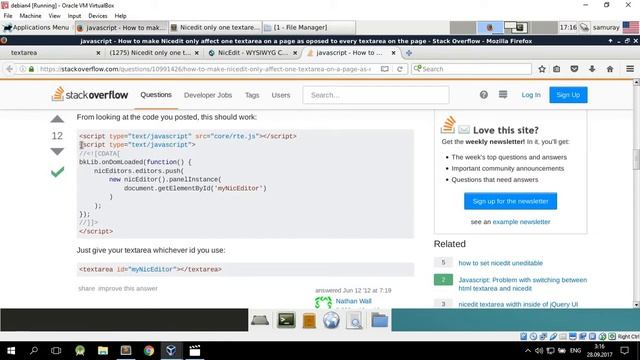Click page vertical scrollbar thumb
Screen dimensions: 640x360
(x=636, y=159)
